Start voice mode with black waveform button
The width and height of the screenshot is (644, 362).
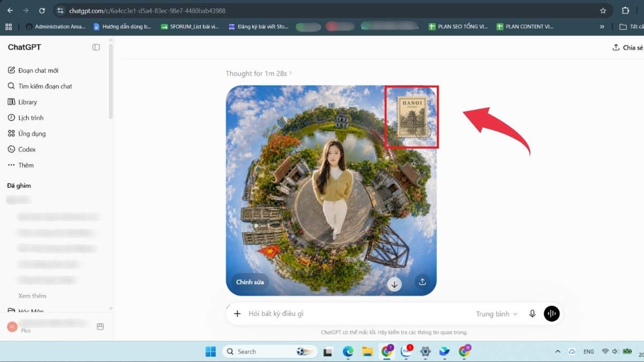pos(552,314)
